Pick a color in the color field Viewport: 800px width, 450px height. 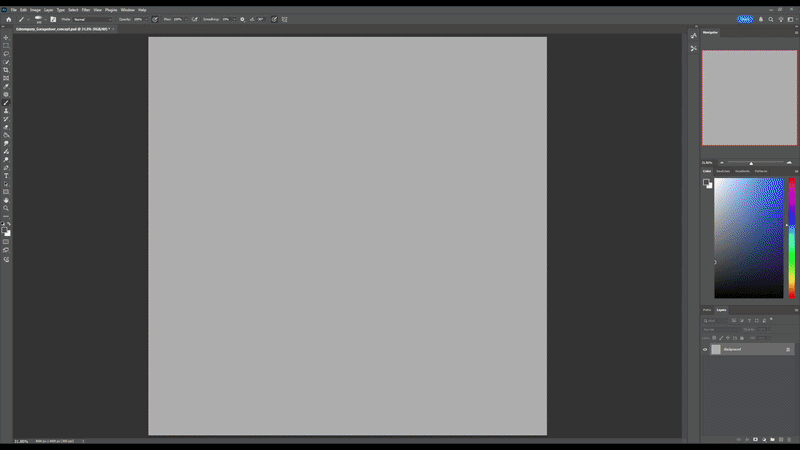(748, 238)
